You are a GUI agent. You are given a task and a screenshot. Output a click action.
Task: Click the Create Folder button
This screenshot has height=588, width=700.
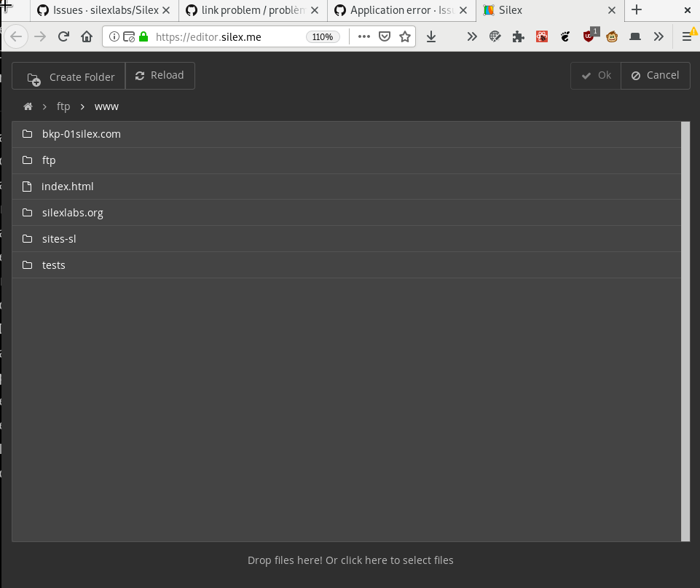[68, 76]
